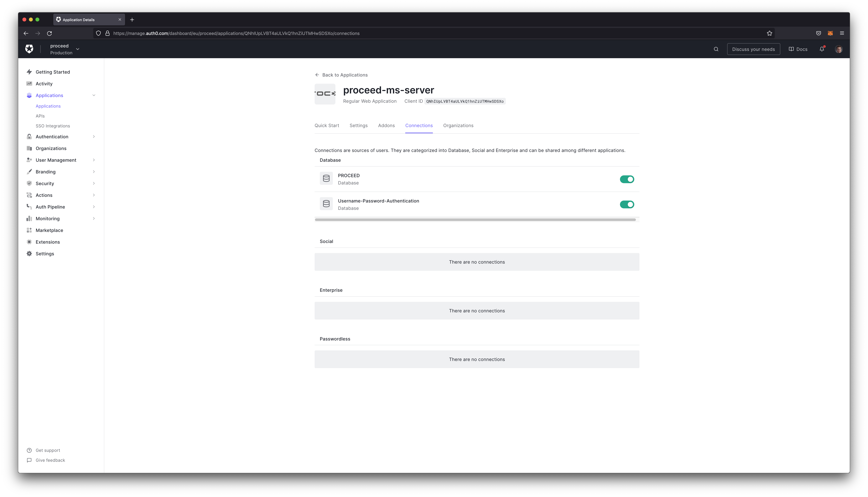
Task: Open Authentication settings
Action: pos(52,136)
